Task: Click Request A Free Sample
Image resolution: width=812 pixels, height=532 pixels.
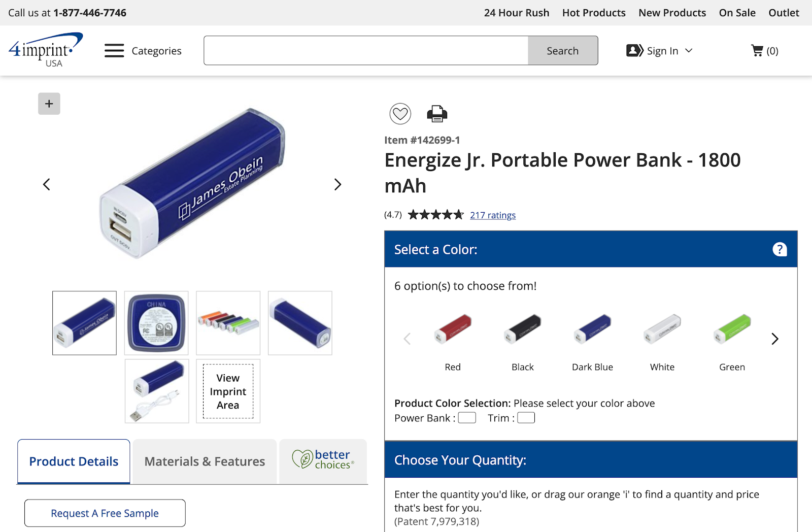Action: 105,513
